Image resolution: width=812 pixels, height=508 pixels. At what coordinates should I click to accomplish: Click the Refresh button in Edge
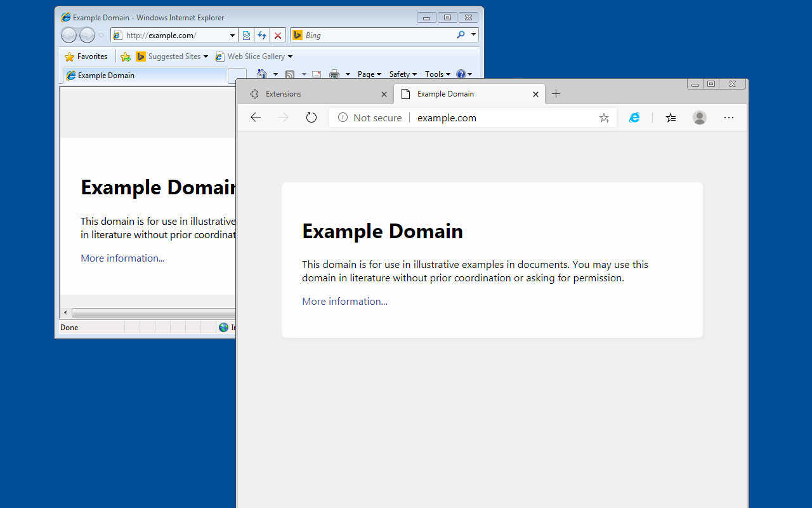pos(311,117)
